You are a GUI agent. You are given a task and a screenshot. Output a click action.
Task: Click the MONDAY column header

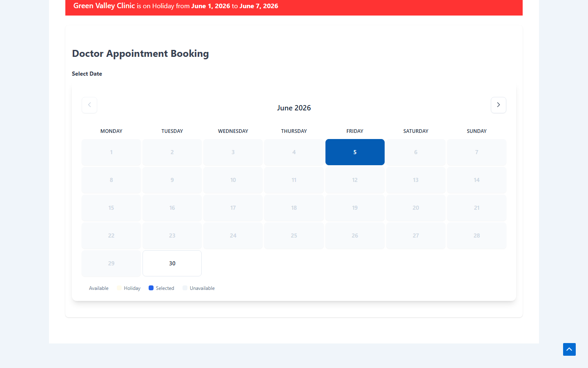point(111,131)
